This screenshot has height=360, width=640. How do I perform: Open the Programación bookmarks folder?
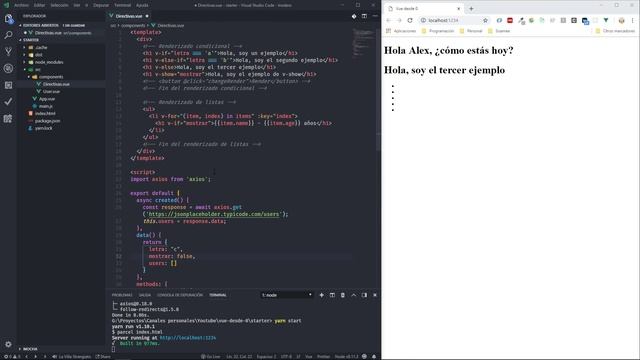pyautogui.click(x=438, y=31)
